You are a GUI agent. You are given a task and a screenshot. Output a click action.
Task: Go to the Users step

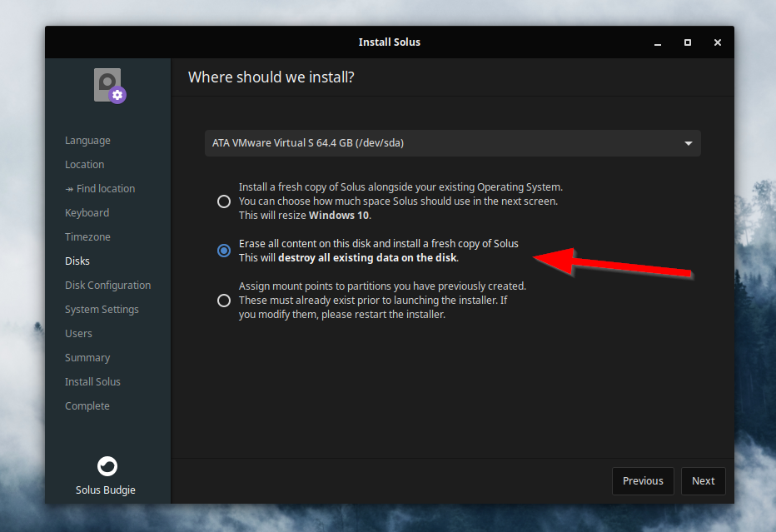click(79, 334)
